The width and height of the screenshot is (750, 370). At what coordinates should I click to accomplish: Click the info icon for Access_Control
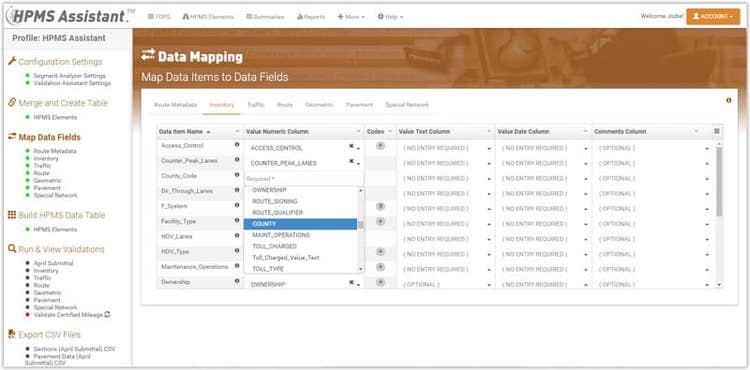click(x=237, y=144)
